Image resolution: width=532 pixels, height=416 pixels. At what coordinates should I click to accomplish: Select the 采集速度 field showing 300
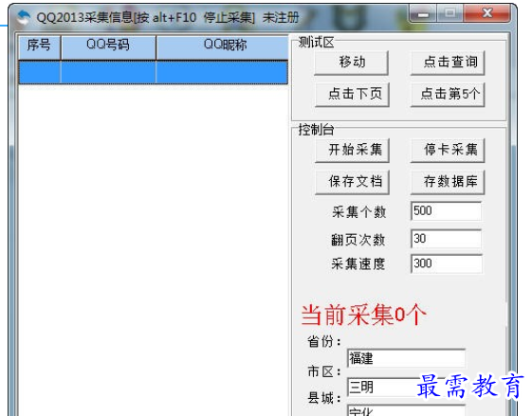(x=446, y=263)
